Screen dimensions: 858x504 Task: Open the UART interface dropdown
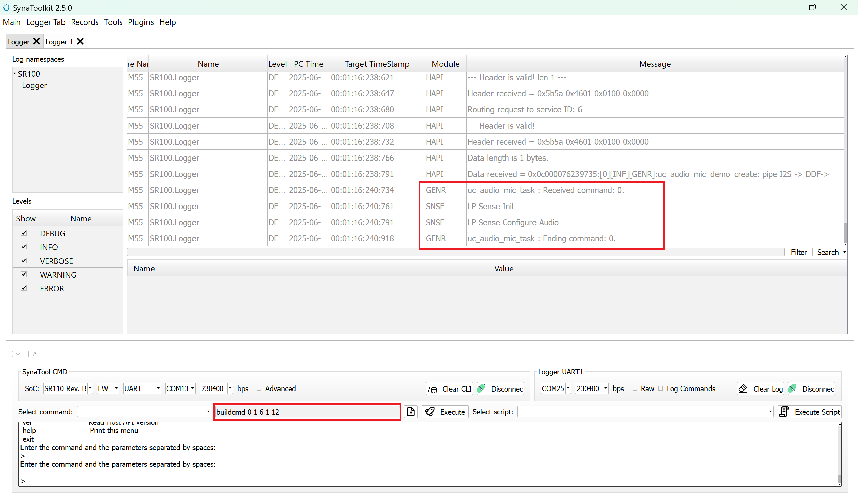point(158,388)
